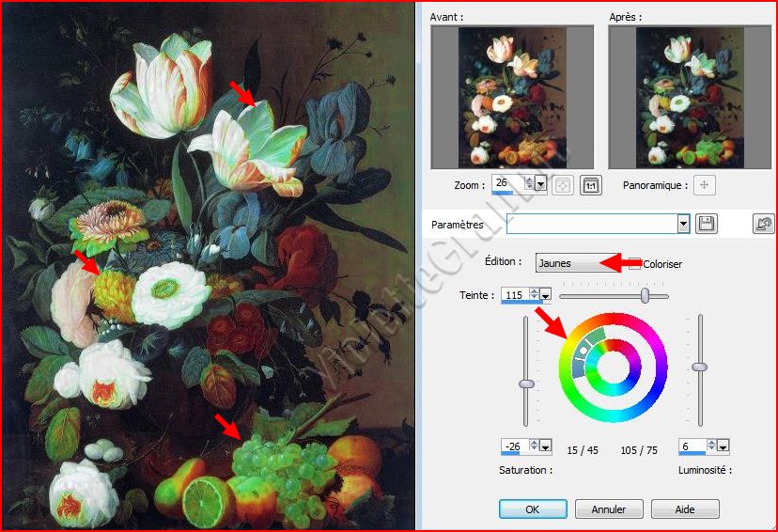
Task: Enable the Coloriser checkbox
Action: [635, 264]
